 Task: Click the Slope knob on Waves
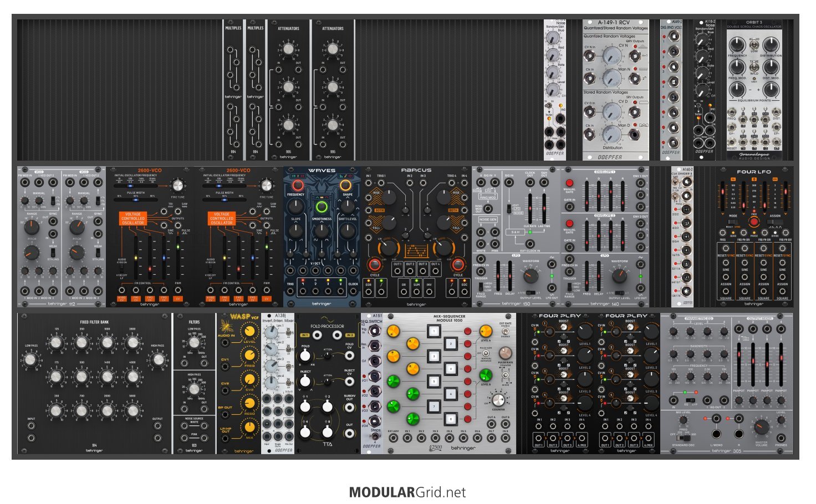[x=296, y=230]
